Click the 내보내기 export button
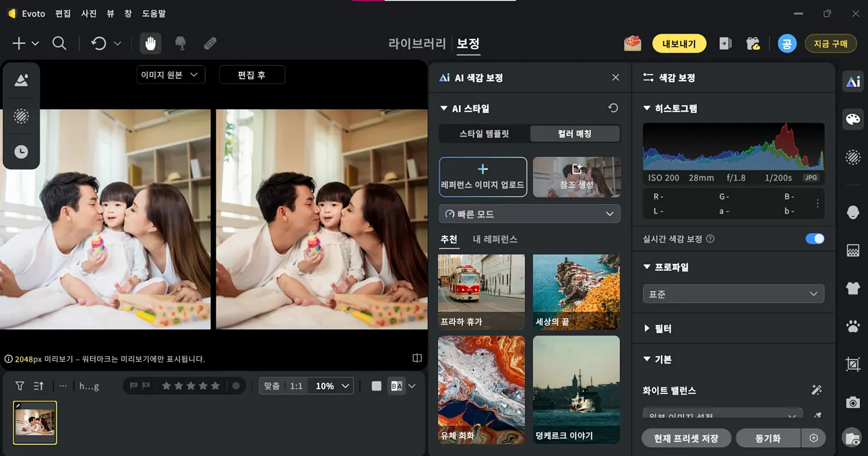The height and width of the screenshot is (456, 868). [x=679, y=43]
